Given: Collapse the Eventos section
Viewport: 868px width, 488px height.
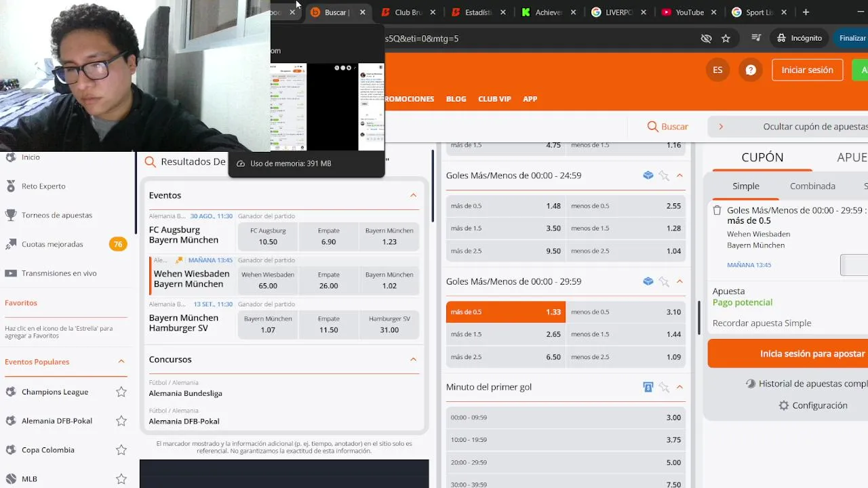Looking at the screenshot, I should tap(413, 195).
